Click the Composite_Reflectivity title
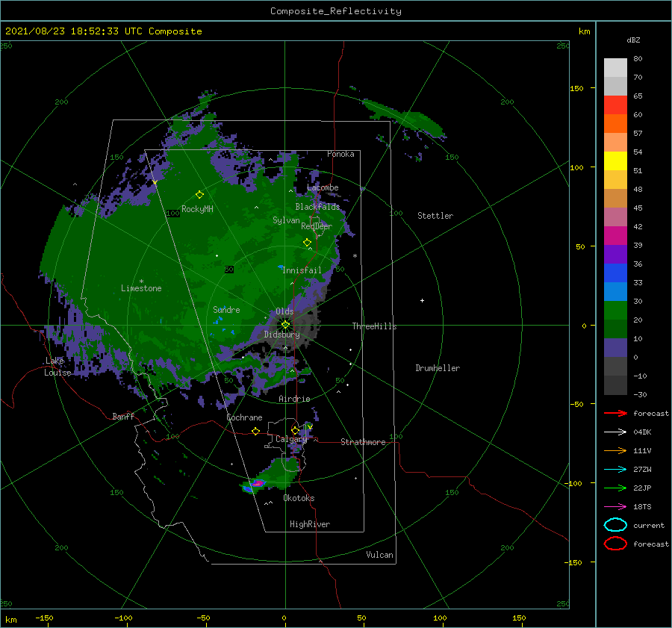The image size is (672, 628). click(335, 11)
